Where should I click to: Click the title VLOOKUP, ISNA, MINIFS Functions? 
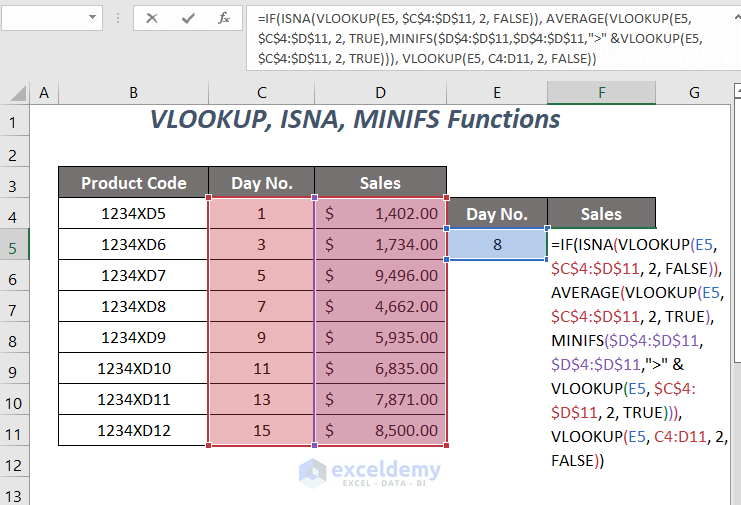pyautogui.click(x=355, y=120)
